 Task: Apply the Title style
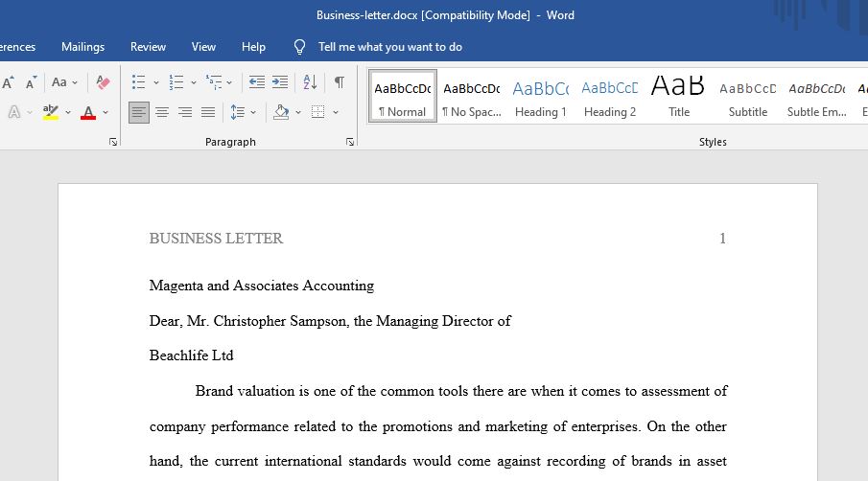(x=679, y=96)
